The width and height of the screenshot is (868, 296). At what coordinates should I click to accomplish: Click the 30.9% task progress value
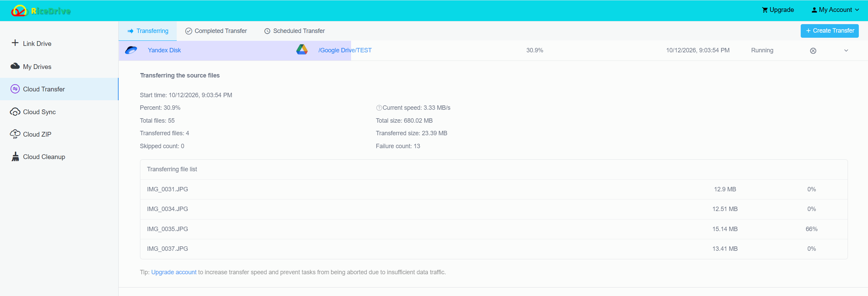(x=535, y=50)
